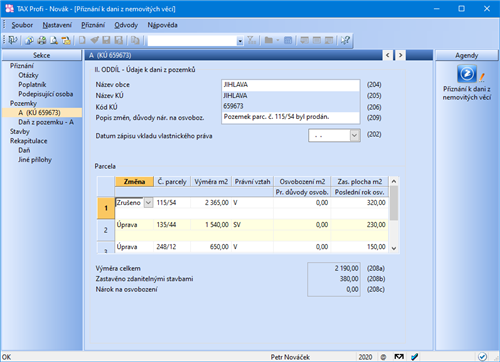Image resolution: width=500 pixels, height=362 pixels.
Task: Click the envelope icon in status bar
Action: click(x=399, y=357)
